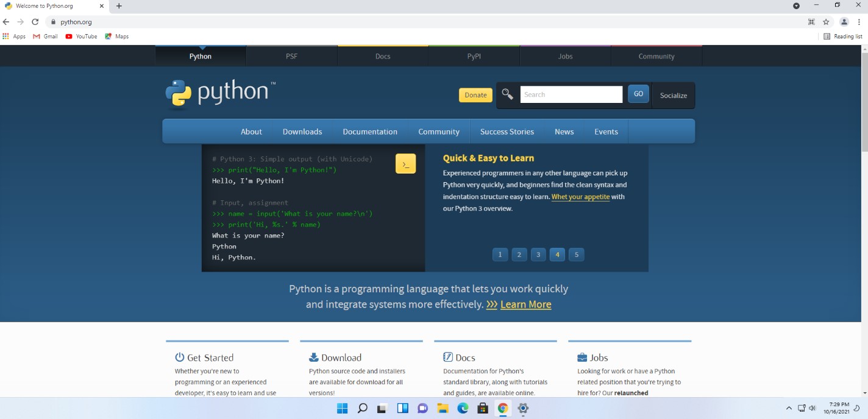Show hidden system tray icons chevron
Viewport: 868px width, 419px height.
tap(789, 409)
